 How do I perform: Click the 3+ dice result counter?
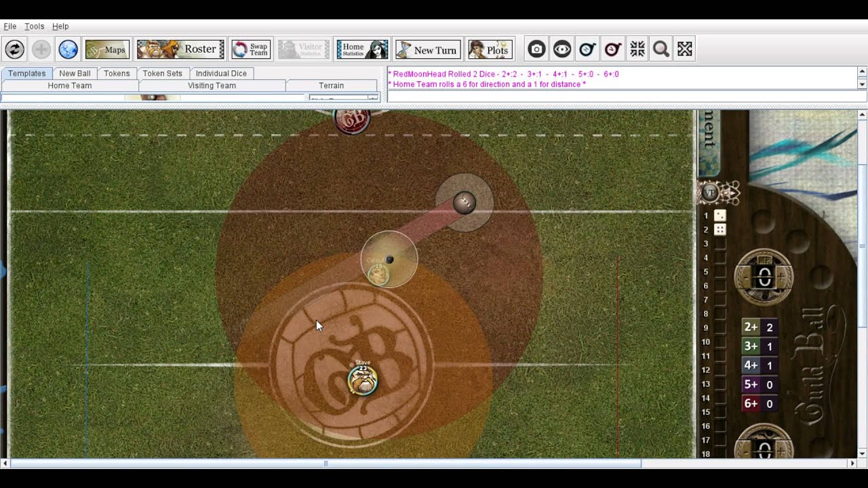pos(760,346)
